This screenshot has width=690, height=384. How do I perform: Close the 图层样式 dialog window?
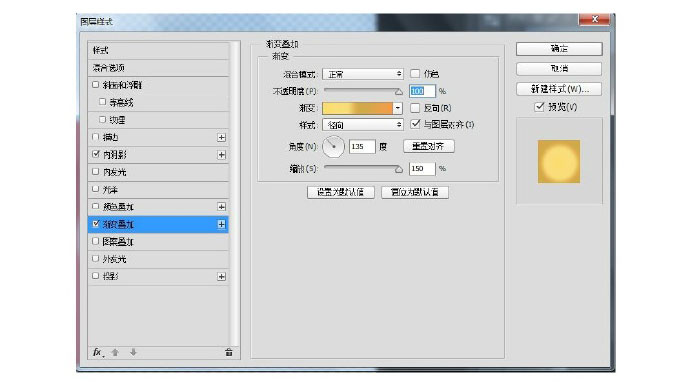point(595,19)
